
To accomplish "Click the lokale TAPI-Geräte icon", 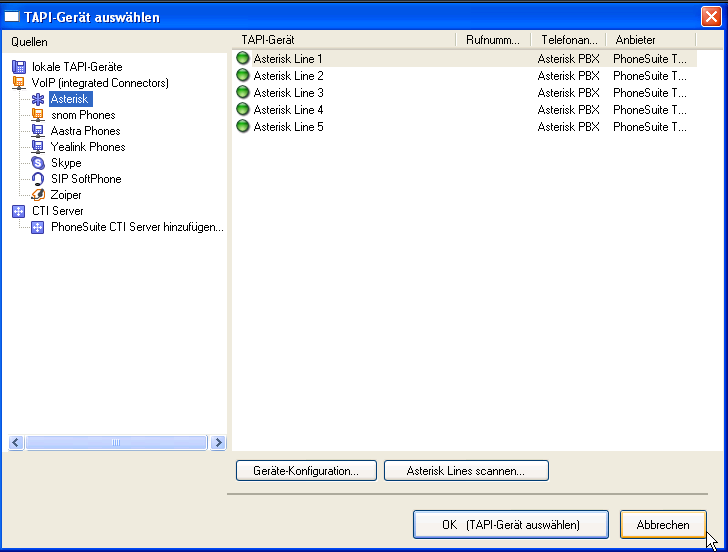I will tap(19, 67).
